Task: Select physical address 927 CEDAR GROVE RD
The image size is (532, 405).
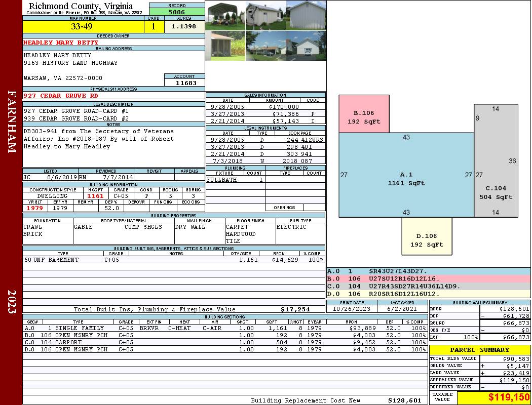Action: click(x=61, y=96)
